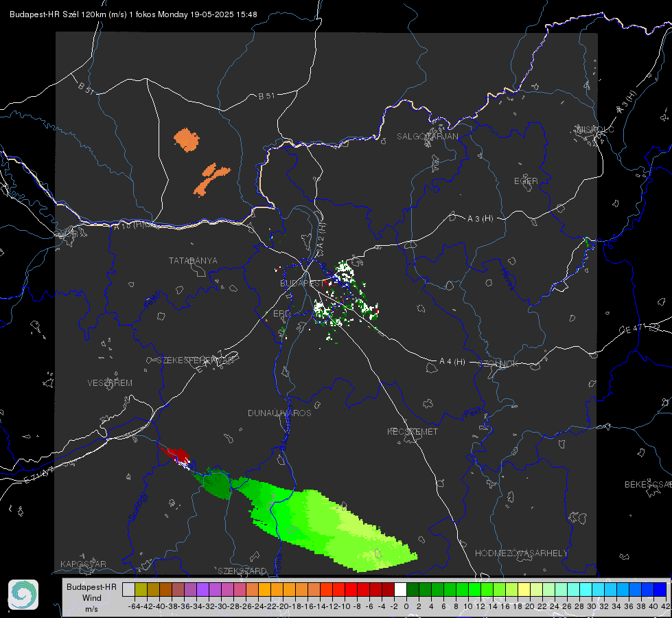Click the ÉRD town label
Screen dimensions: 672x618
(281, 314)
